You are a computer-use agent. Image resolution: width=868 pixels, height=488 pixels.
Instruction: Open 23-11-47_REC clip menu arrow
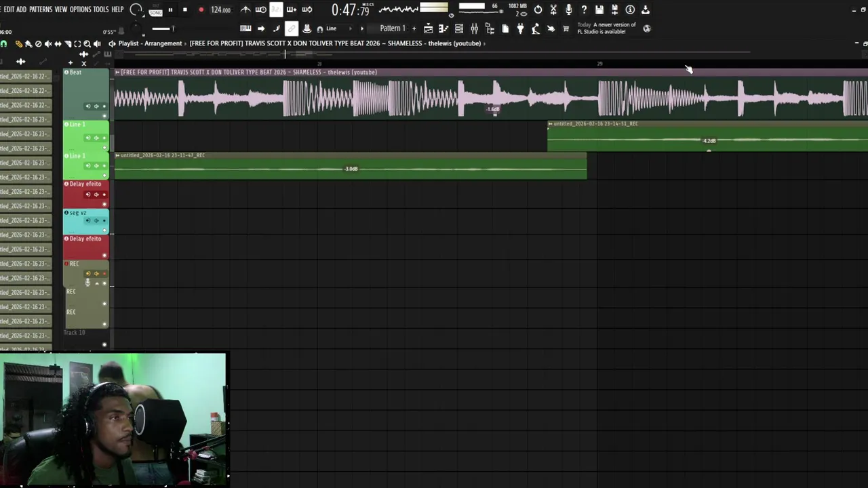[117, 155]
